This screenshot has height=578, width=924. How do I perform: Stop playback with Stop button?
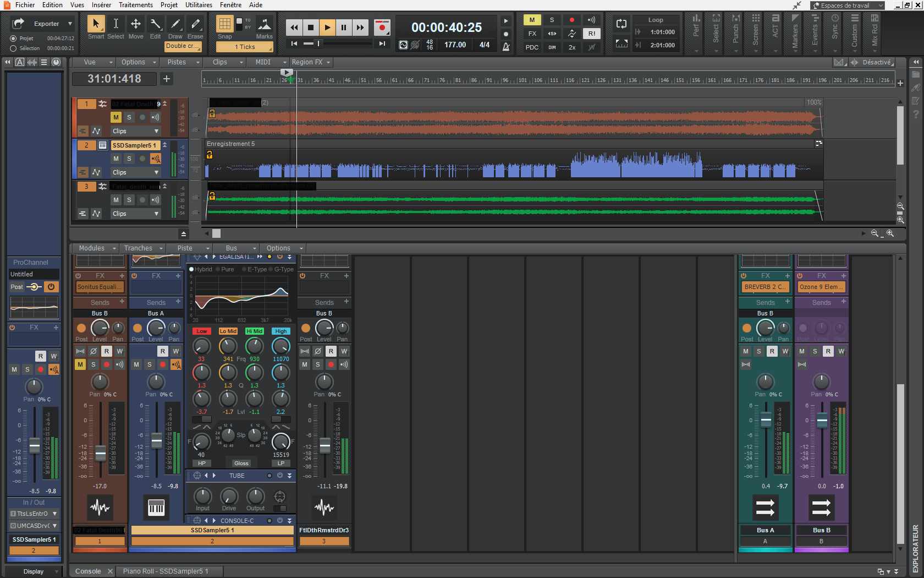[311, 27]
